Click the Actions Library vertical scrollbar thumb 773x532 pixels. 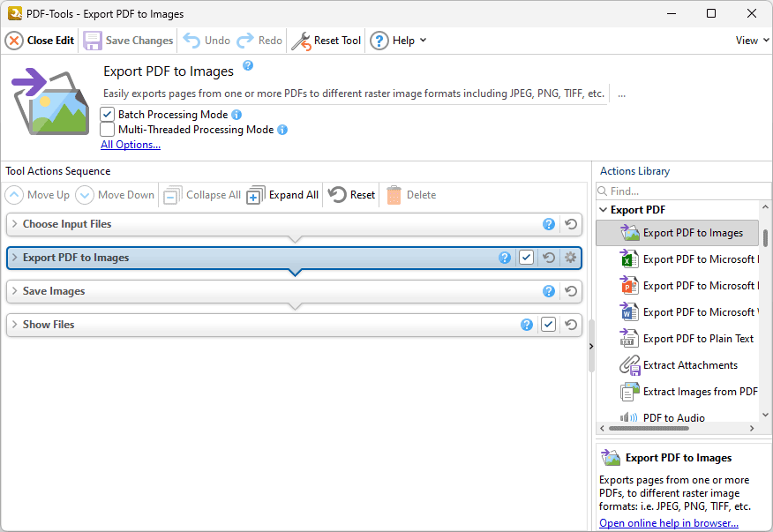click(766, 237)
